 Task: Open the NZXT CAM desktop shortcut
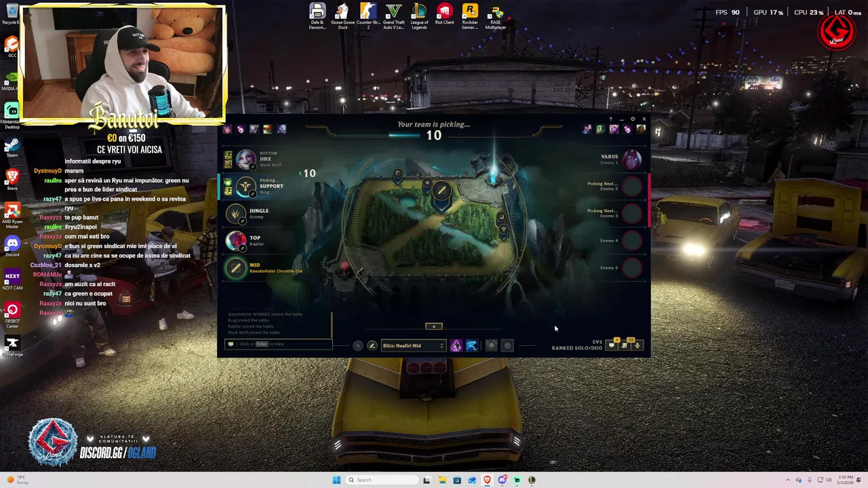[x=12, y=279]
